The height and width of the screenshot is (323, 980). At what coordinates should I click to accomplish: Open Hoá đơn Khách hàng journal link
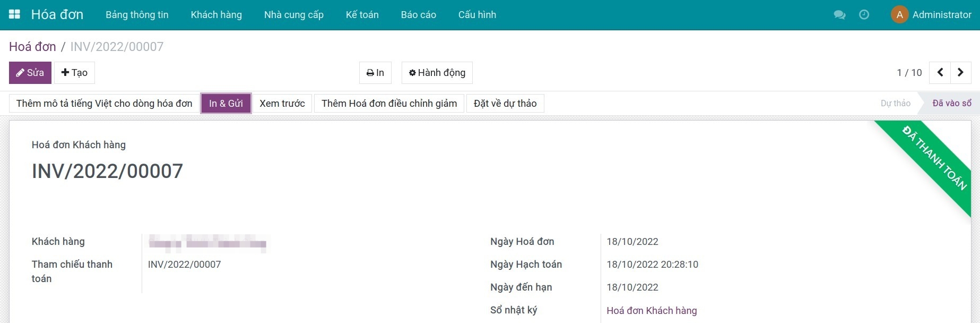pyautogui.click(x=652, y=311)
